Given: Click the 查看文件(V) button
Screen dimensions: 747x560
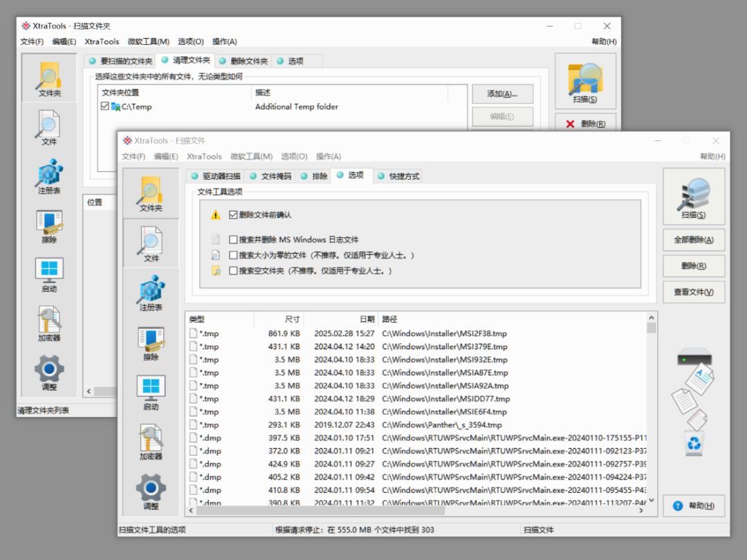Looking at the screenshot, I should (694, 292).
